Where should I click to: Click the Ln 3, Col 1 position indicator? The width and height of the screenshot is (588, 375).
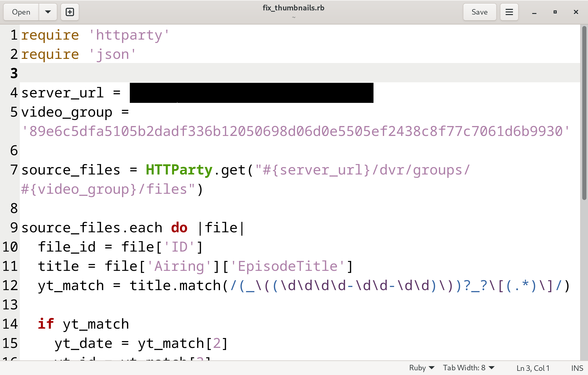click(x=533, y=368)
